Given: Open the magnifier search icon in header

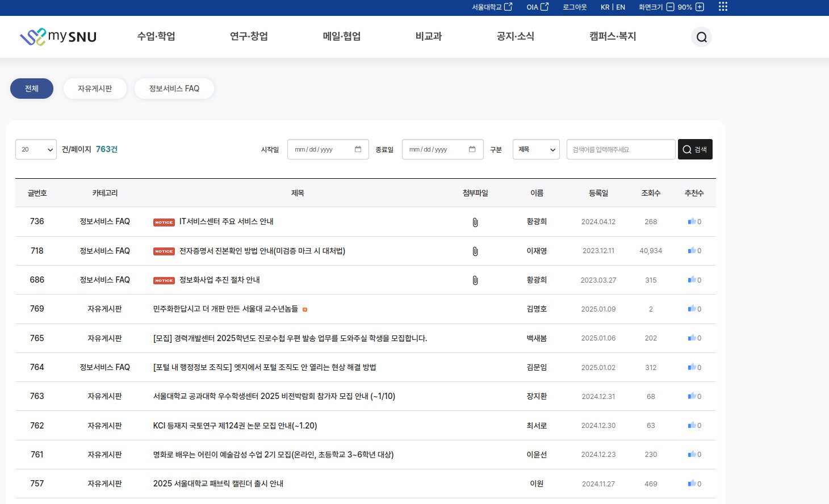Looking at the screenshot, I should [x=701, y=37].
